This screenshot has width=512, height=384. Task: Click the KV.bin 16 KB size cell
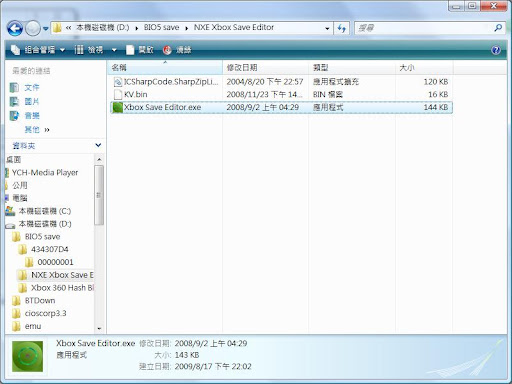pyautogui.click(x=438, y=94)
